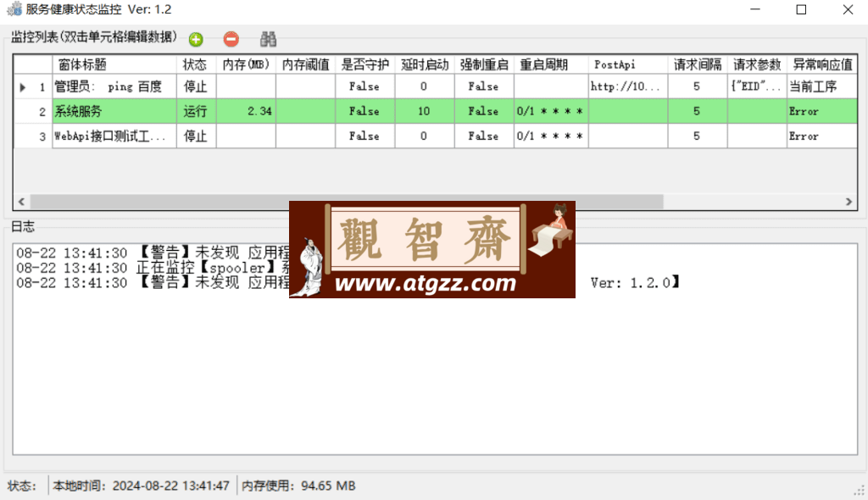Click the 延时启动 value 10 cell

pyautogui.click(x=425, y=111)
